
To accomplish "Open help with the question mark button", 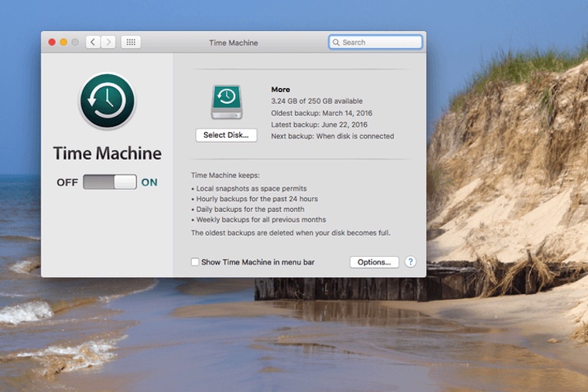I will click(411, 262).
